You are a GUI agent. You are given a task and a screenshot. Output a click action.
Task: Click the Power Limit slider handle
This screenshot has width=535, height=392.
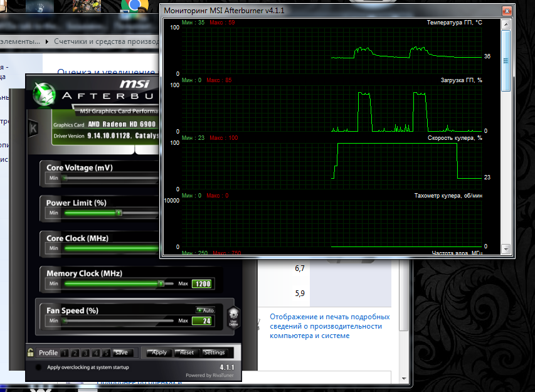[x=119, y=213]
